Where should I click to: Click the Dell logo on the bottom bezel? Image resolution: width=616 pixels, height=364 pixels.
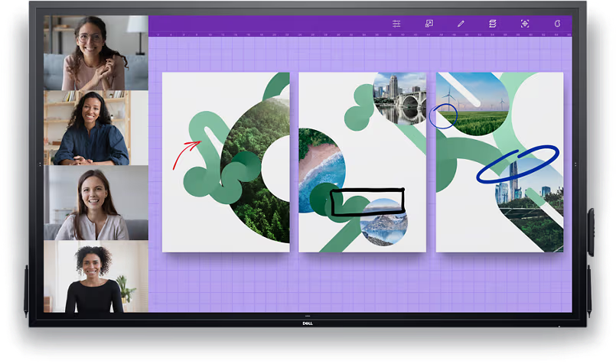click(x=308, y=323)
